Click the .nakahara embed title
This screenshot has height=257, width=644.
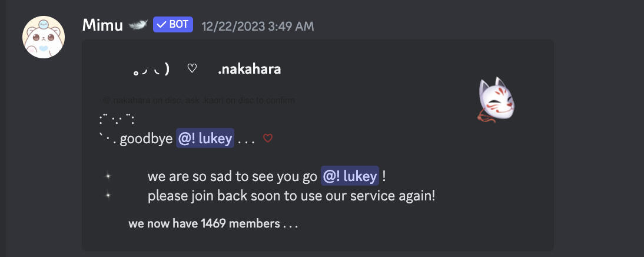tap(249, 70)
